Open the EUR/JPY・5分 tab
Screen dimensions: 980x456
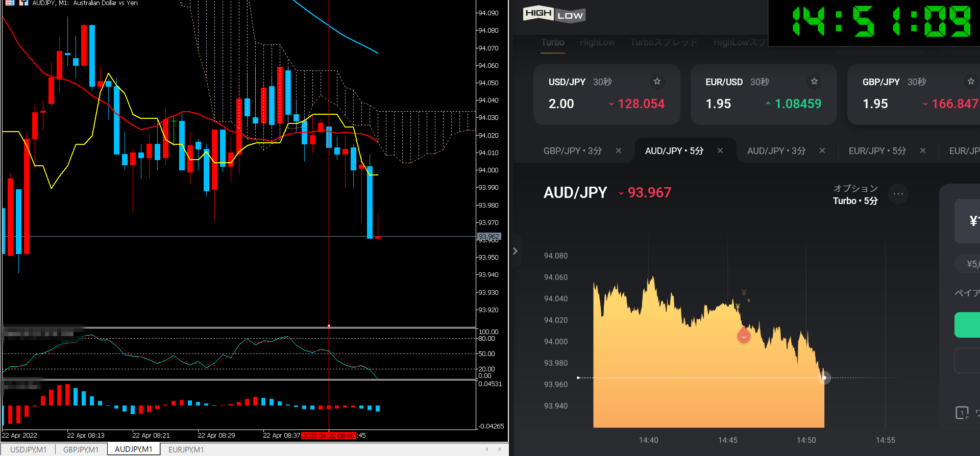pos(877,151)
